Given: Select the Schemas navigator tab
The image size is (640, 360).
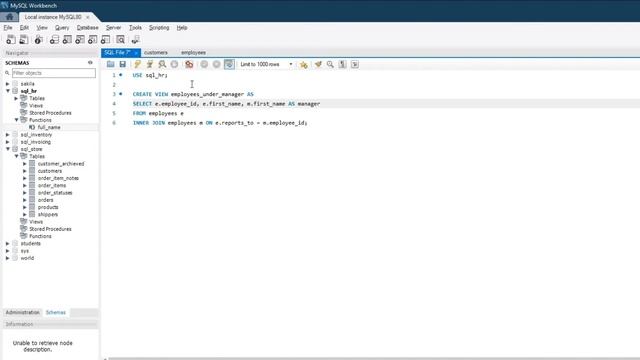Looking at the screenshot, I should point(56,312).
